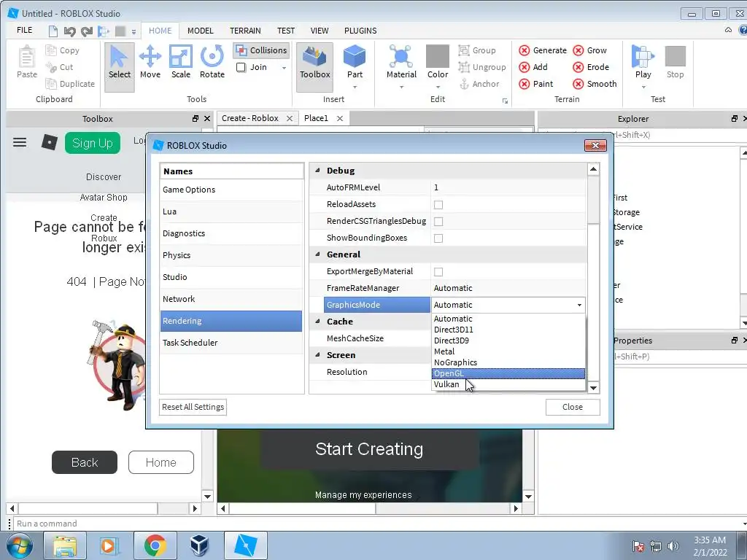Check the ShowBoundingBoxes option
The height and width of the screenshot is (560, 747).
coord(438,238)
